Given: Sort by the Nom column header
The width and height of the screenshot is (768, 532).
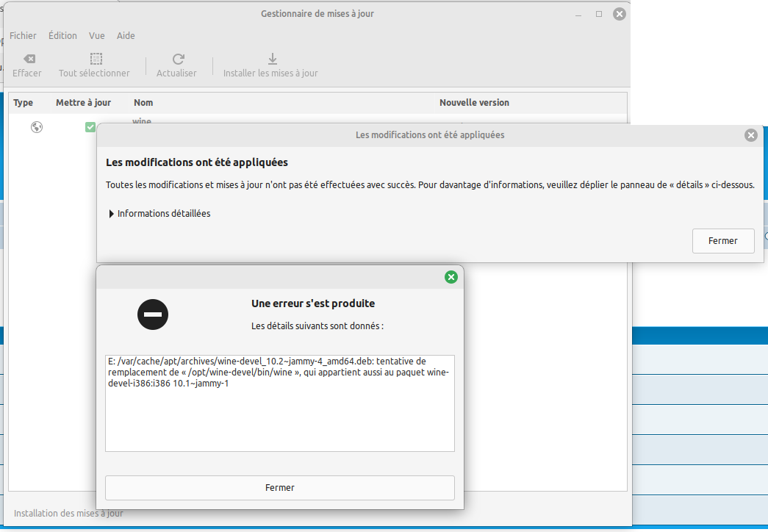Looking at the screenshot, I should tap(143, 103).
